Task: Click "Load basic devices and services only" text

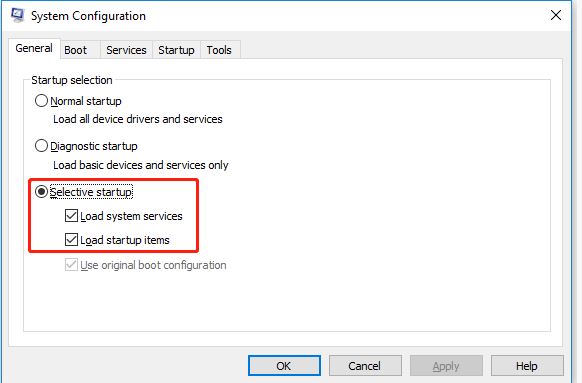Action: pyautogui.click(x=141, y=165)
